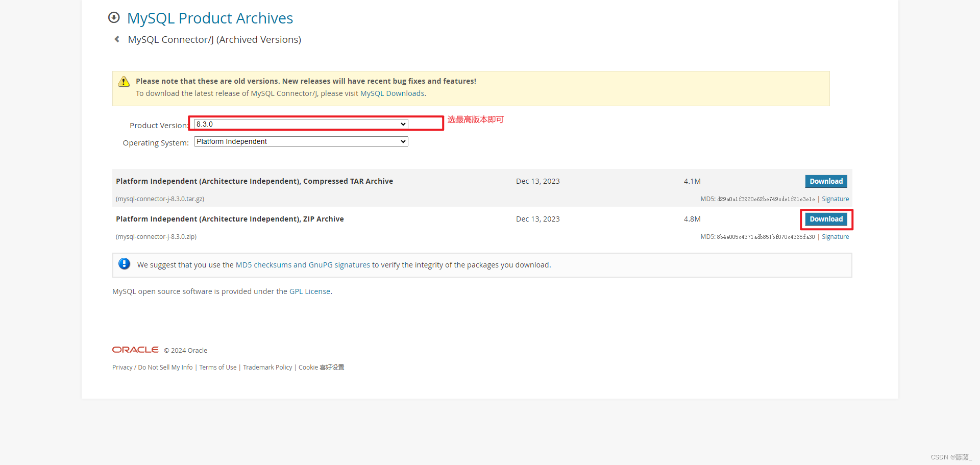Open Cookie preferences link in footer
The width and height of the screenshot is (980, 465).
click(321, 368)
